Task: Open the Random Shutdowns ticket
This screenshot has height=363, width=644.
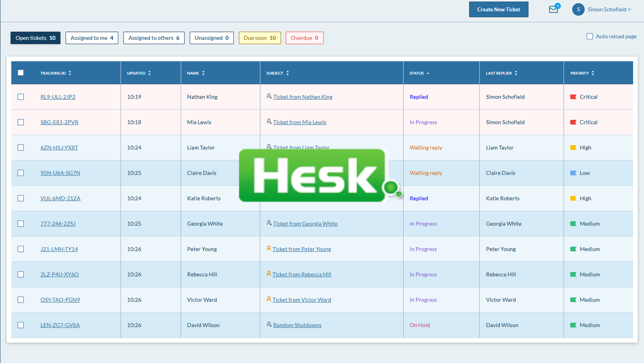Action: 297,325
